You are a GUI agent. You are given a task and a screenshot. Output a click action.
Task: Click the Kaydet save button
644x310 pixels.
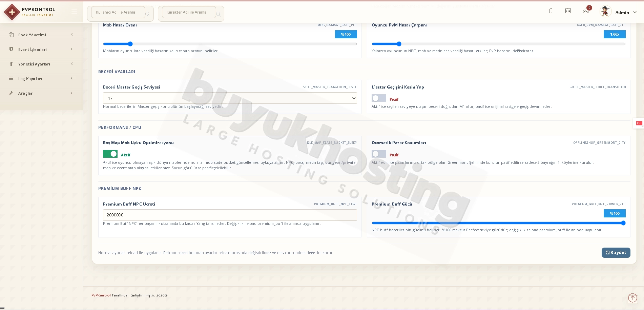(616, 253)
